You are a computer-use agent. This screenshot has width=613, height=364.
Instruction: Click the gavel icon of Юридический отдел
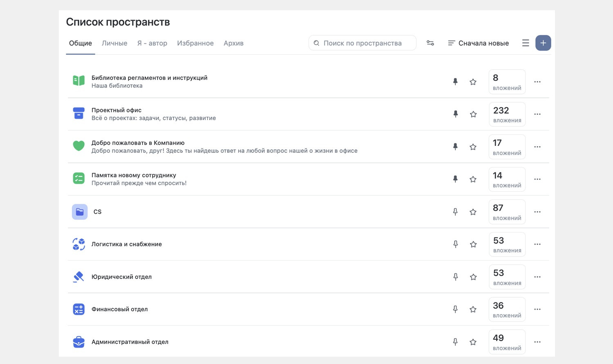pyautogui.click(x=79, y=277)
